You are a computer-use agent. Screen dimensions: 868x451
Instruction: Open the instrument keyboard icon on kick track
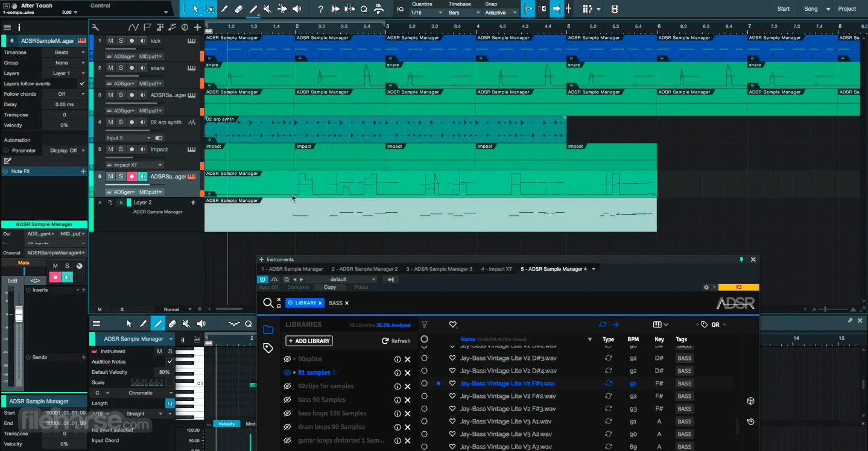click(x=191, y=41)
